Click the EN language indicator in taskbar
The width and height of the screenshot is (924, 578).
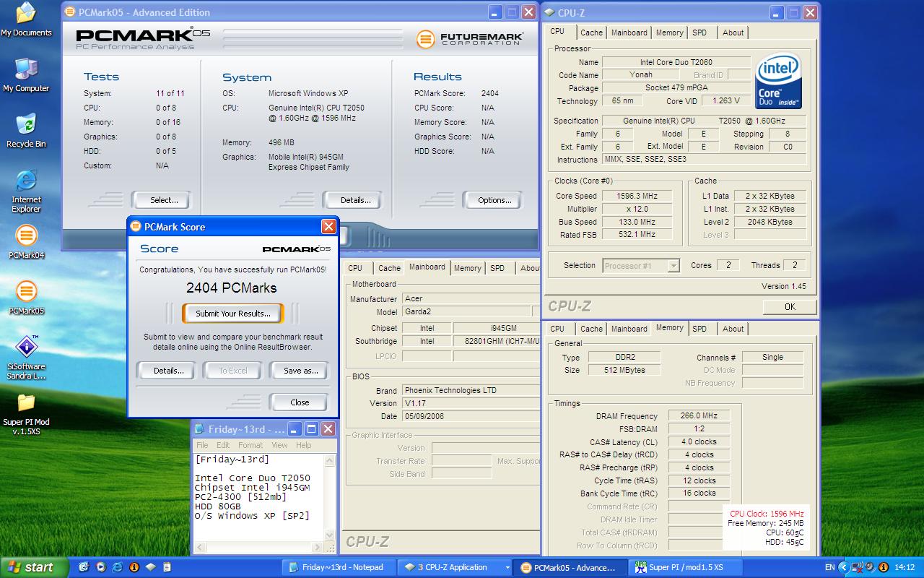(x=829, y=567)
